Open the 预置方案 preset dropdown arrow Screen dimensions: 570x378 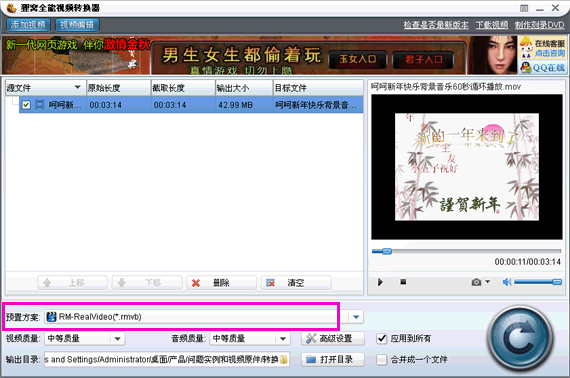[356, 317]
